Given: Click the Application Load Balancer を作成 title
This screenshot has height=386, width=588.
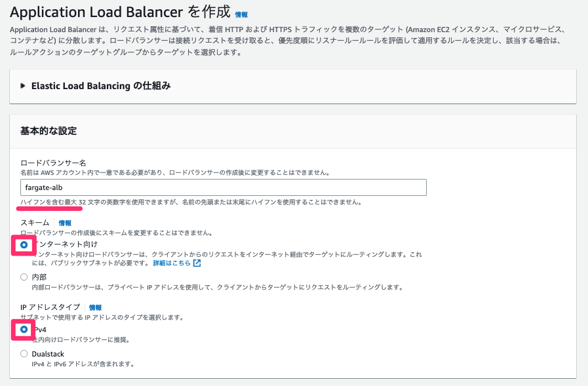Looking at the screenshot, I should coord(120,12).
